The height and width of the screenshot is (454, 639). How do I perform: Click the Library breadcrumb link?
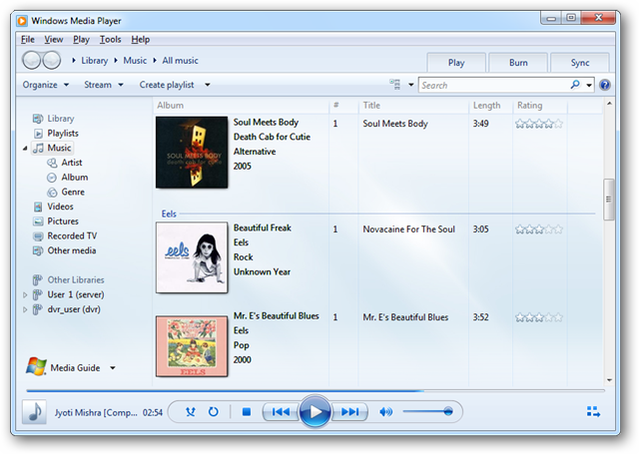(x=95, y=61)
